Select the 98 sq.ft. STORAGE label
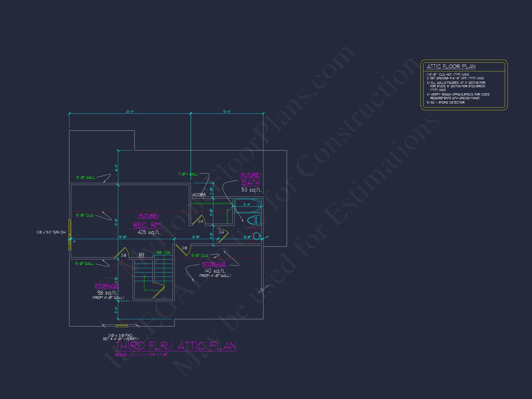Viewport: 532px width, 399px height. point(106,286)
